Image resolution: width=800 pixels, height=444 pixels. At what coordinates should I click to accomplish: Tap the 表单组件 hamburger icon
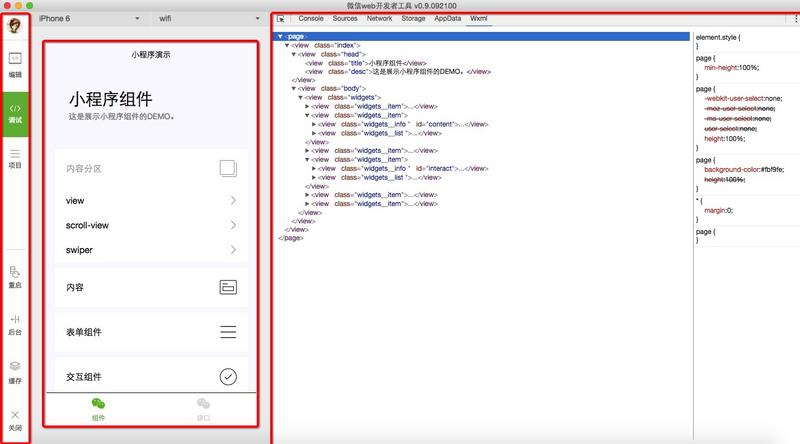click(228, 332)
